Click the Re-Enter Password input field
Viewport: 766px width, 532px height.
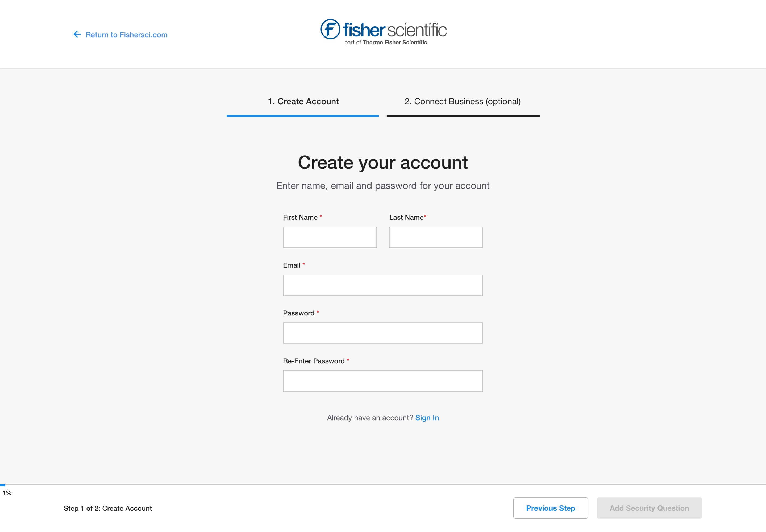pyautogui.click(x=383, y=380)
